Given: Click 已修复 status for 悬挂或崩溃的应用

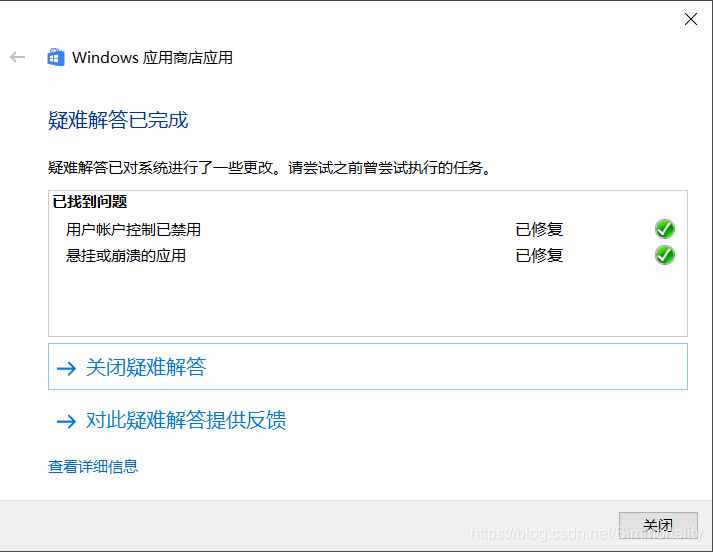Looking at the screenshot, I should point(539,255).
